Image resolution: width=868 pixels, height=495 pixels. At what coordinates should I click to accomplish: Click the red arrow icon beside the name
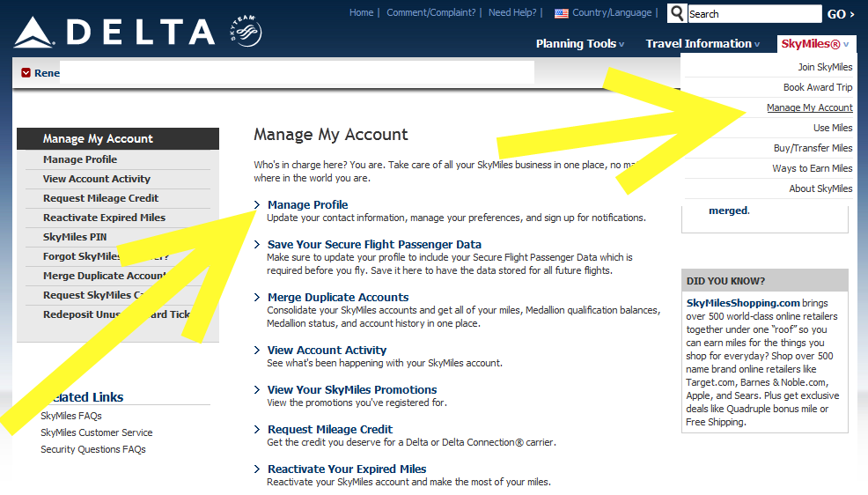26,73
